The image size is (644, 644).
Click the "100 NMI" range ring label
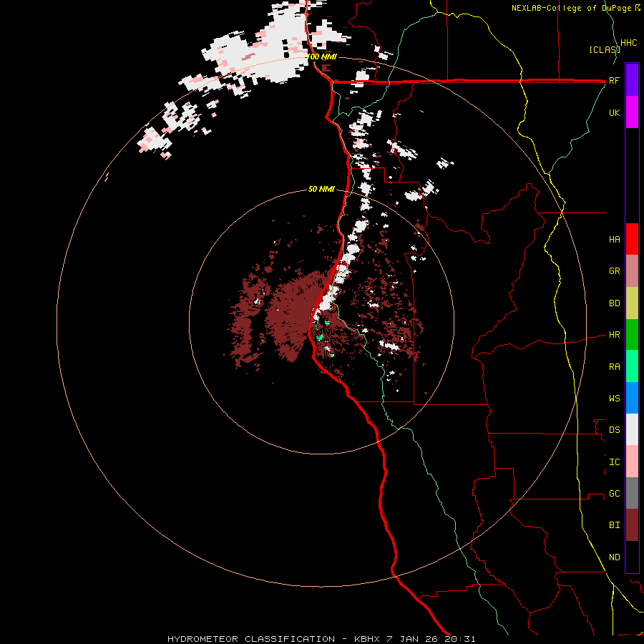[x=321, y=57]
